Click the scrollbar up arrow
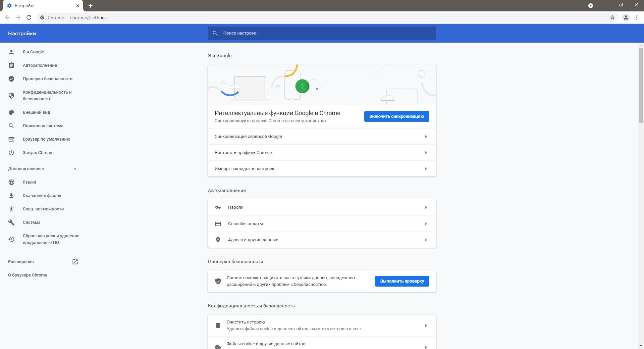 click(x=641, y=46)
